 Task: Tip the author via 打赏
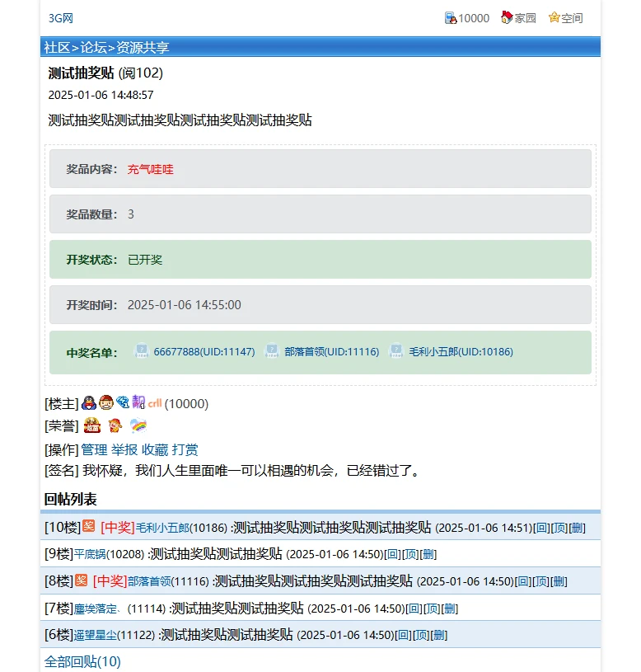pyautogui.click(x=185, y=449)
